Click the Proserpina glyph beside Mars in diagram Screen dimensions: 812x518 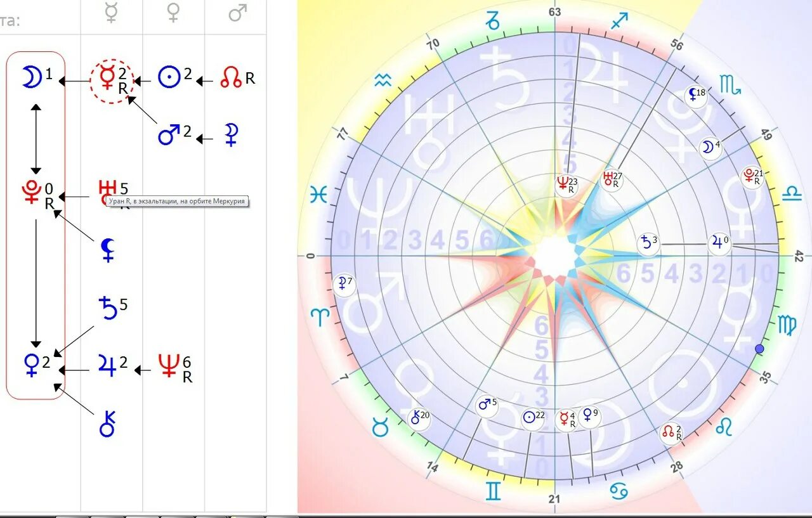[x=231, y=135]
